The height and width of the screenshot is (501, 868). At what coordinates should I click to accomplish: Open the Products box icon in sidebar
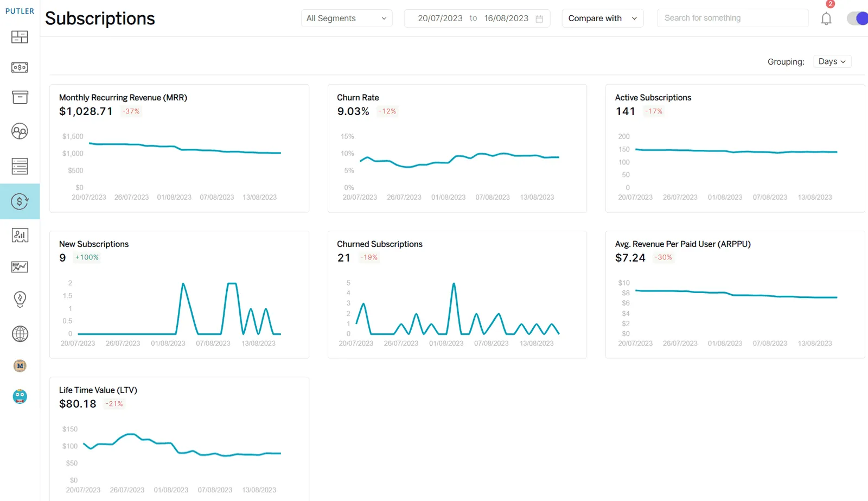(x=20, y=97)
